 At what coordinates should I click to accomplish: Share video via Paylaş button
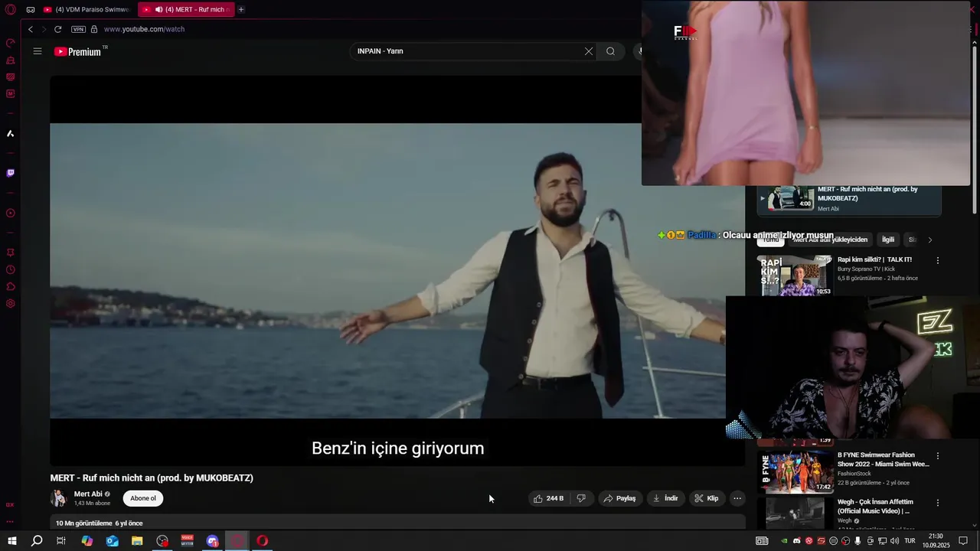619,498
